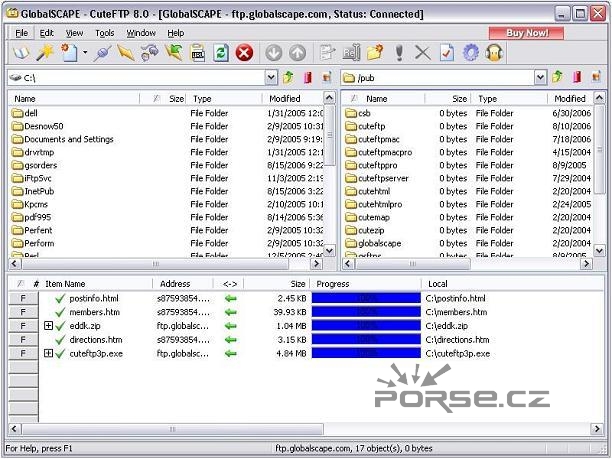
Task: Click the gray X delete icon
Action: coord(423,53)
